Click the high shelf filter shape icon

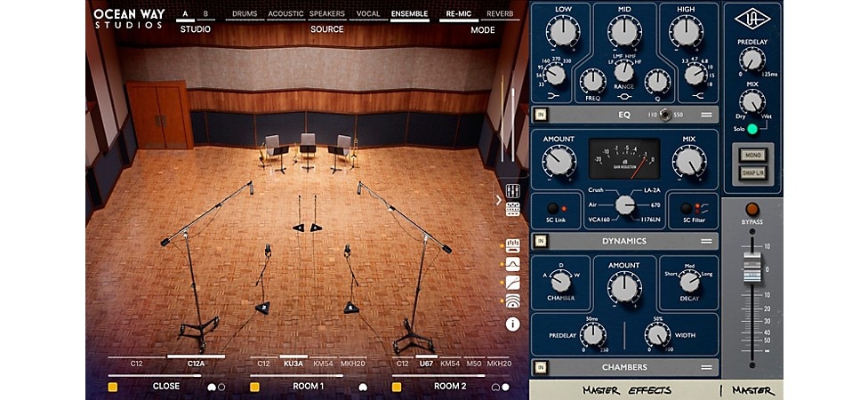697,95
